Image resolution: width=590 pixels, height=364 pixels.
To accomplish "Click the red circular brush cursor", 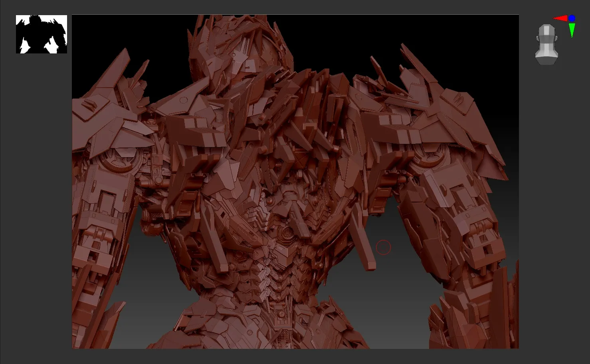I will click(383, 248).
